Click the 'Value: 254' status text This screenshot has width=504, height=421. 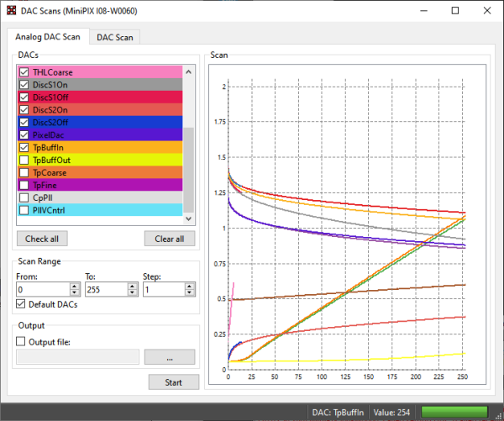point(391,413)
